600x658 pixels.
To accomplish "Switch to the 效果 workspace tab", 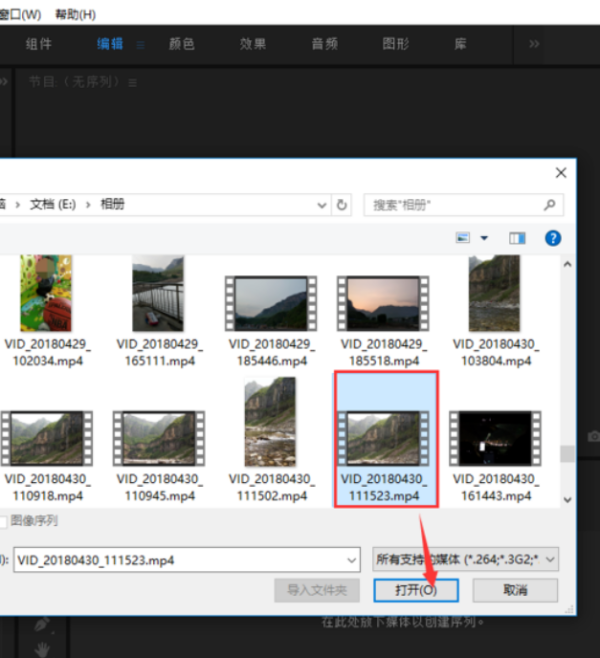I will click(253, 44).
